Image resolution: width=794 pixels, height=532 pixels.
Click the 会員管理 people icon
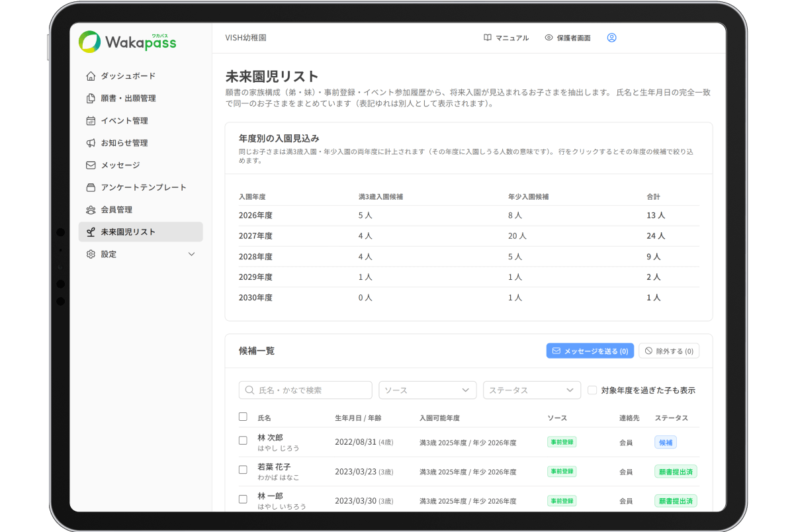click(91, 210)
